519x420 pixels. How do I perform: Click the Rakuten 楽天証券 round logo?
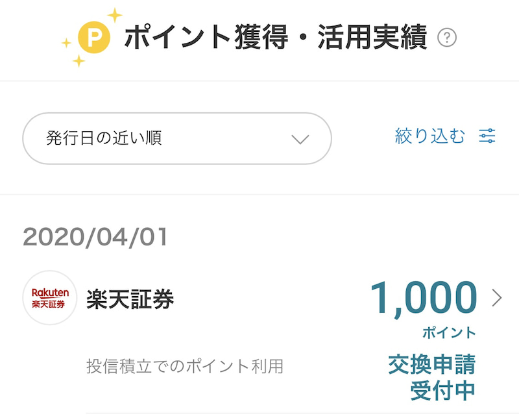coord(50,298)
